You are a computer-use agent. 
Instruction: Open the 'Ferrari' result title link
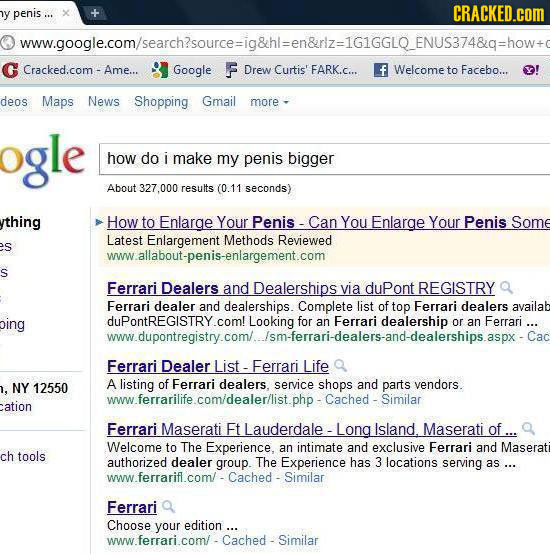[x=132, y=507]
